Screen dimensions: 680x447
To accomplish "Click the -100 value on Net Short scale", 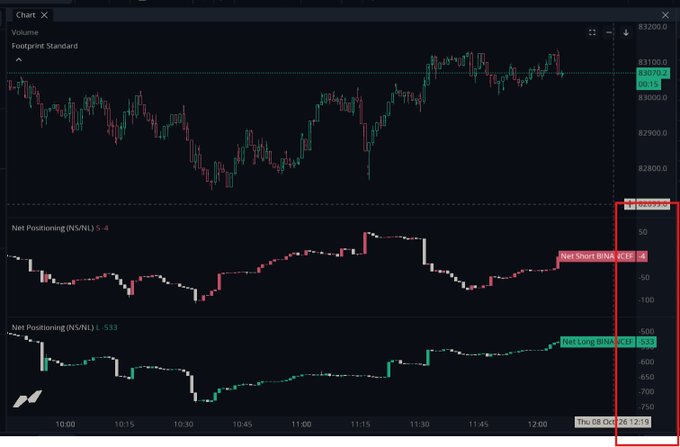I will (x=646, y=300).
